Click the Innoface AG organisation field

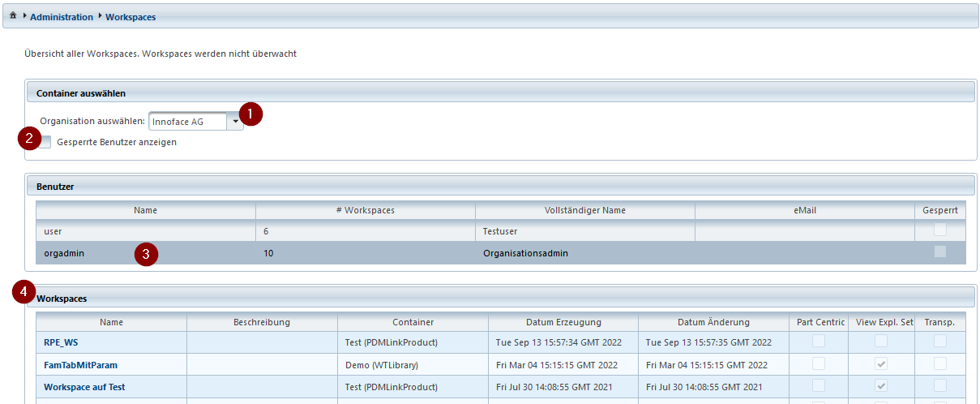[x=187, y=122]
